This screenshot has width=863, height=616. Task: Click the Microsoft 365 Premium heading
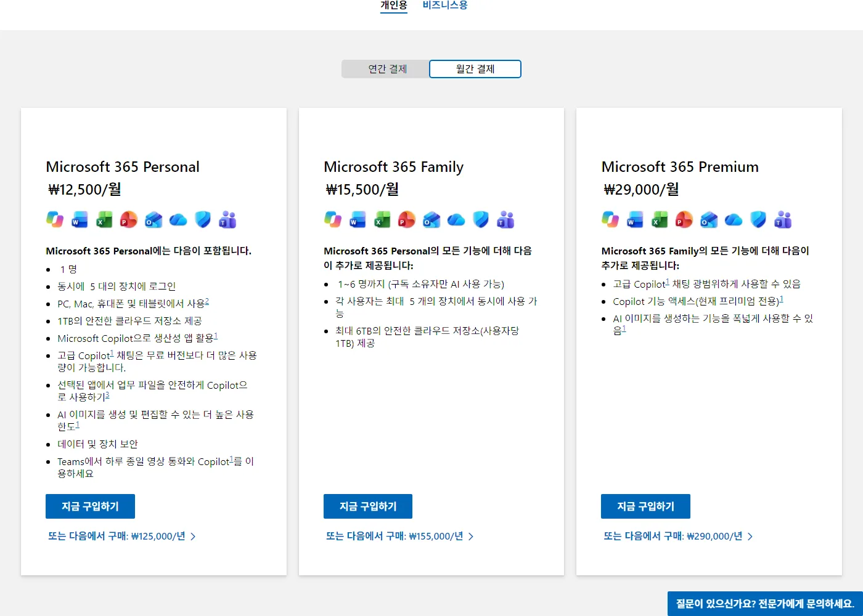pos(680,167)
